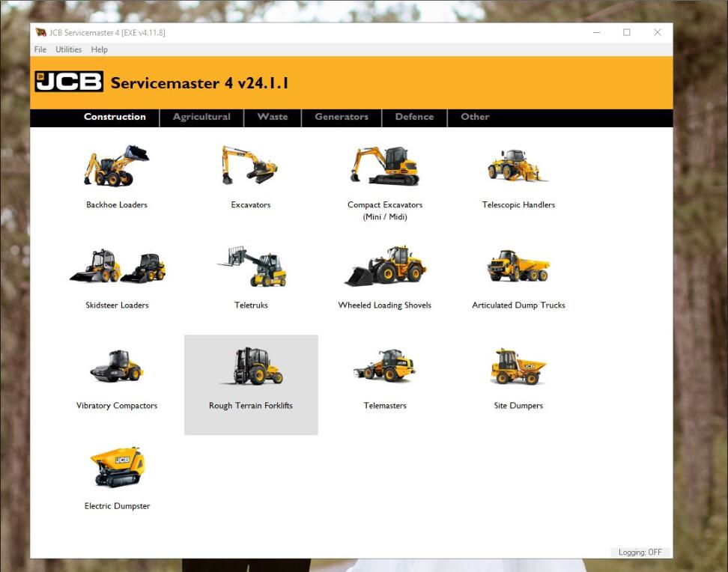Open the Utilities menu
Image resolution: width=728 pixels, height=572 pixels.
(69, 49)
